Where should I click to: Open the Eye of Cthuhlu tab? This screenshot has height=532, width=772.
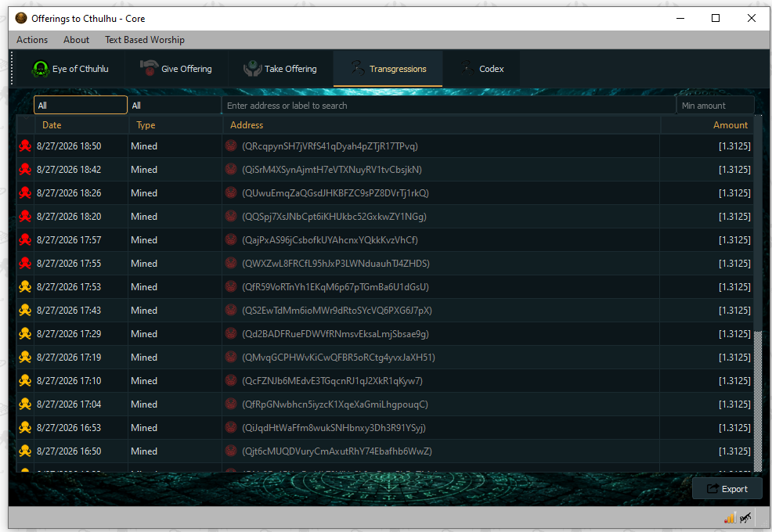(70, 69)
